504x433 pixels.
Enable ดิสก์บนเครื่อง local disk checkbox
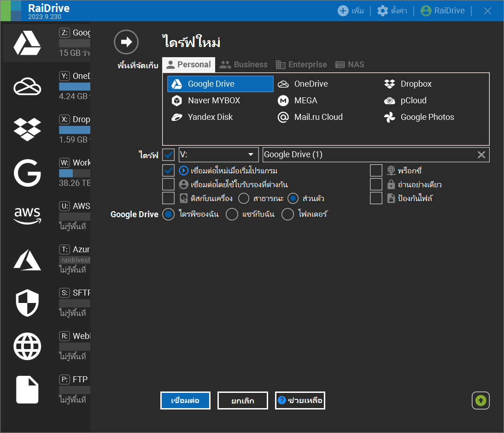169,198
